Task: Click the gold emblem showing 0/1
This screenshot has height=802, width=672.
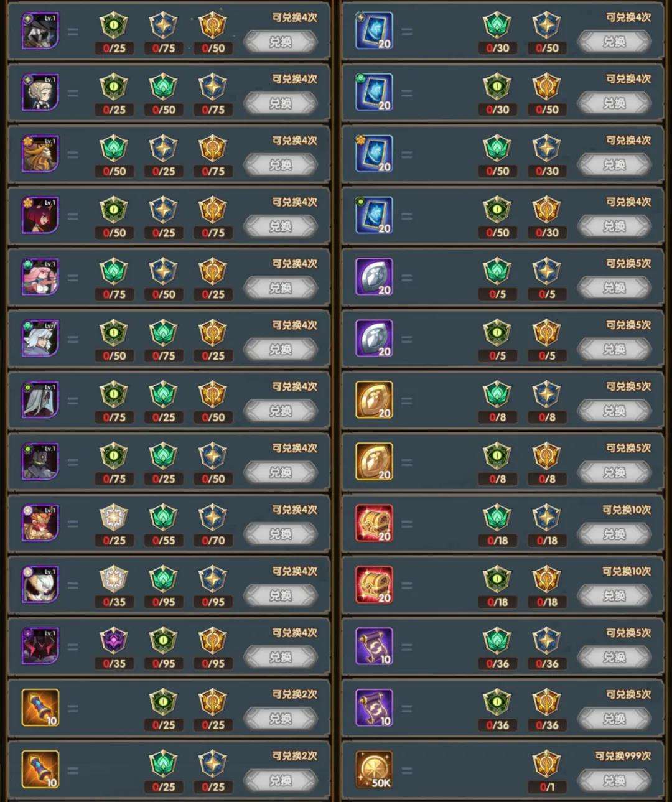Action: [546, 764]
